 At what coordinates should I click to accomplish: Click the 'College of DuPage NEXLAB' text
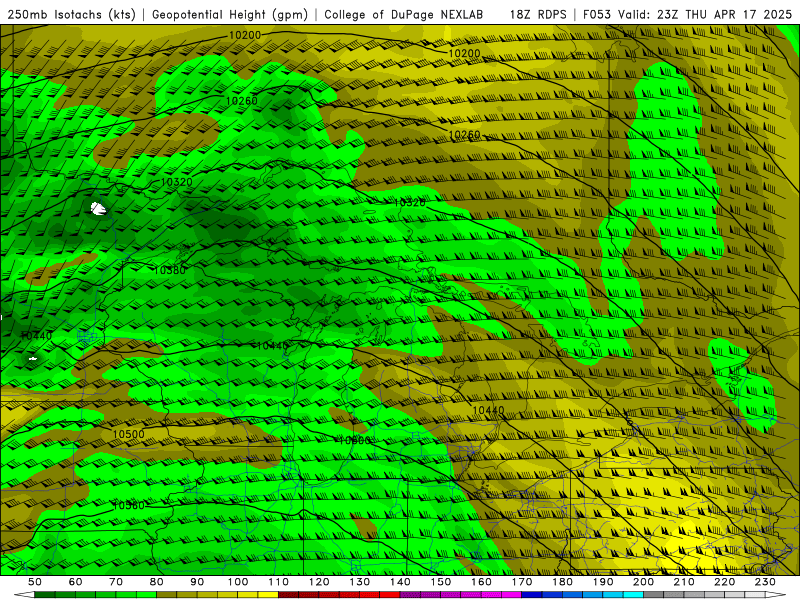tap(404, 15)
